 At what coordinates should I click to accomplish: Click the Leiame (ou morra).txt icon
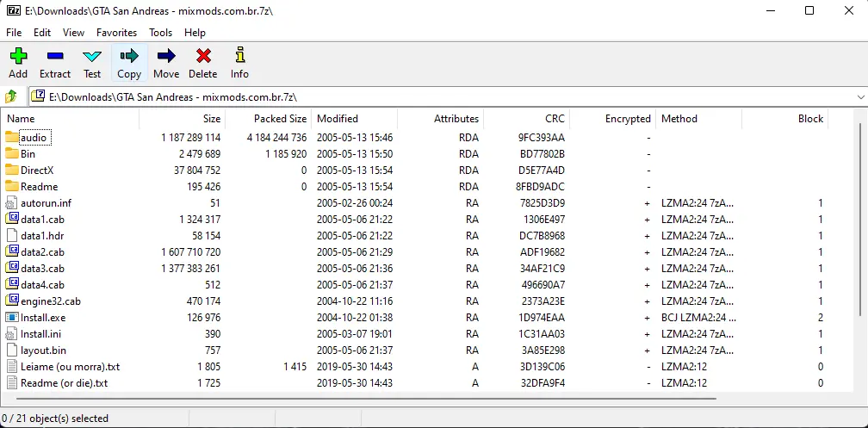(12, 367)
